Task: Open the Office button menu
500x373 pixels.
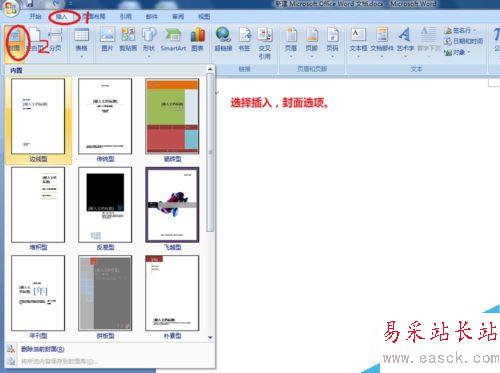Action: tap(11, 7)
